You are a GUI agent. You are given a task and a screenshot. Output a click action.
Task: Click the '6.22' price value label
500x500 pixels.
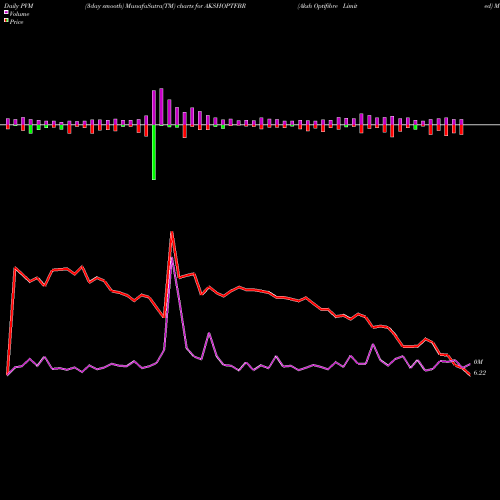coord(480,373)
